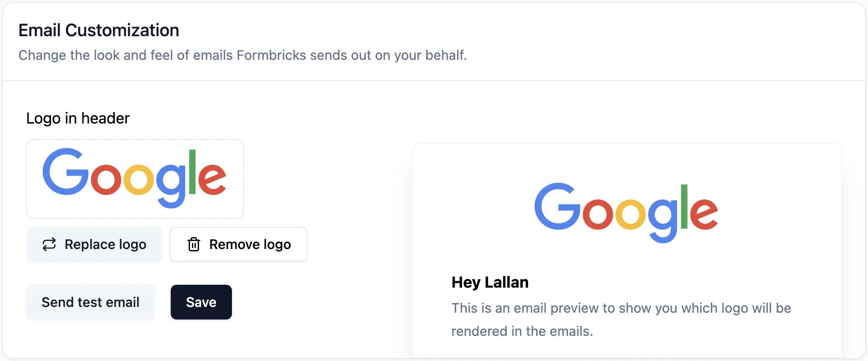This screenshot has width=868, height=361.
Task: Click the 'Logo in header' label
Action: coord(78,118)
